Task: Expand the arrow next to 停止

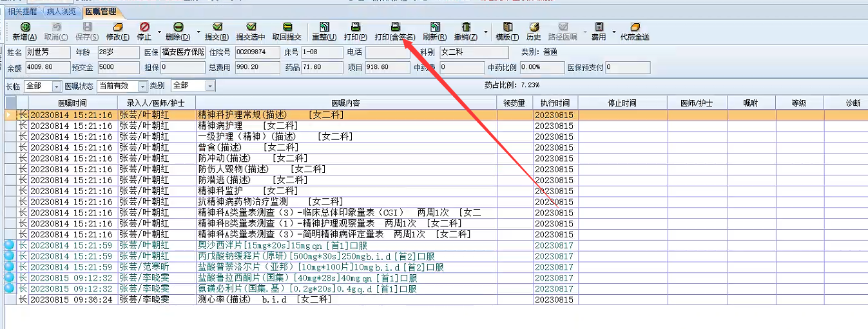Action: pyautogui.click(x=159, y=31)
